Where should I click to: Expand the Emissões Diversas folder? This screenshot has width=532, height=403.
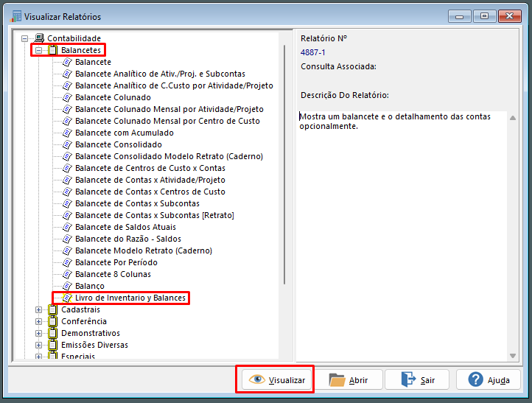38,346
